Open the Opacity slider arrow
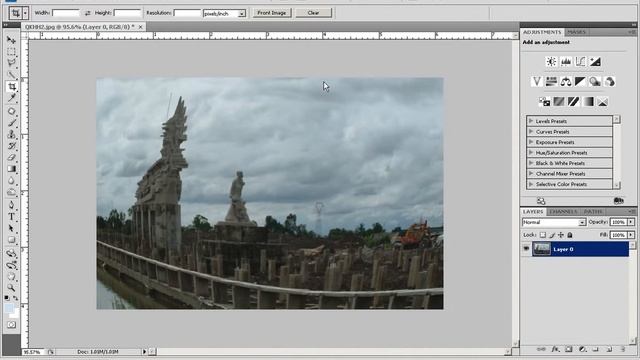This screenshot has width=640, height=360. [631, 222]
